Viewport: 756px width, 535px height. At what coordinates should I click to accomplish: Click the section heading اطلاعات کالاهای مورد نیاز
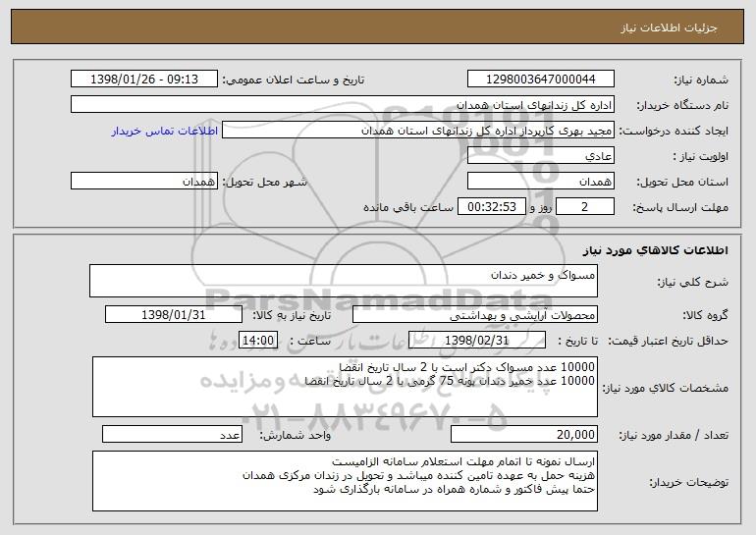coord(655,250)
